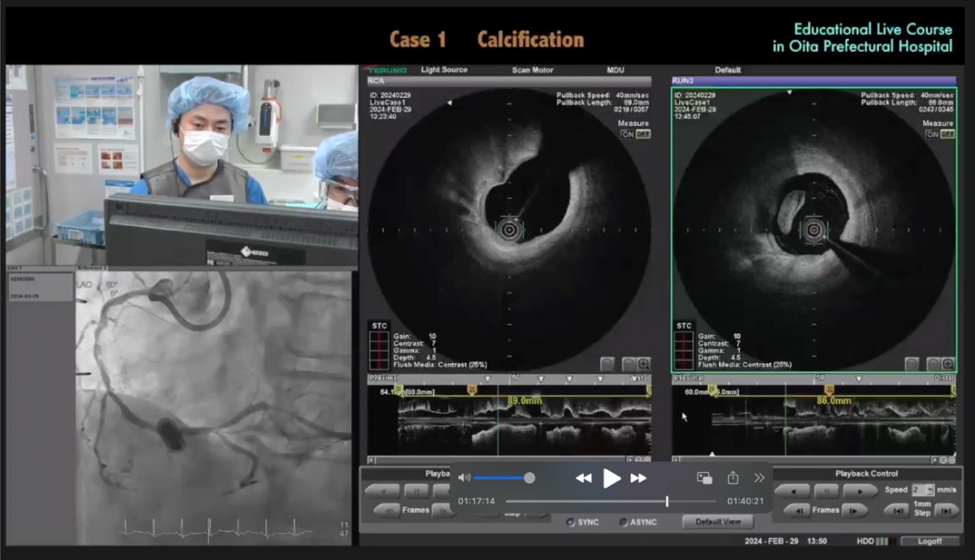Click the orange bookmark marker on RUN3 longitudinal view
The height and width of the screenshot is (560, 975).
829,389
